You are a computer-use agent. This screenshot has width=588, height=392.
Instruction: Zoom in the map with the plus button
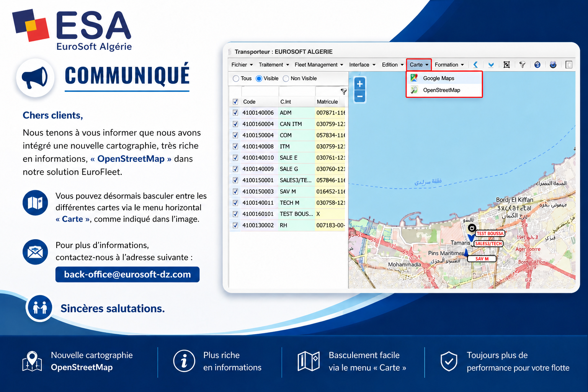point(360,84)
